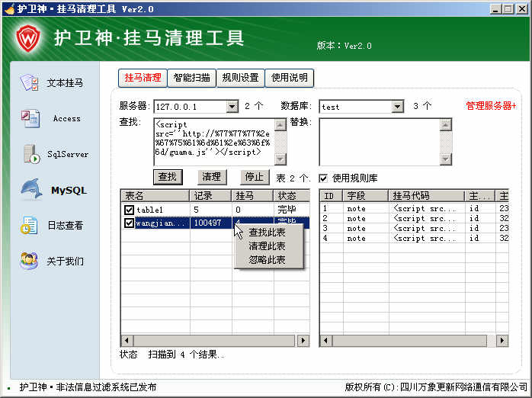This screenshot has height=398, width=532.
Task: Click the 停止 button
Action: [x=255, y=177]
